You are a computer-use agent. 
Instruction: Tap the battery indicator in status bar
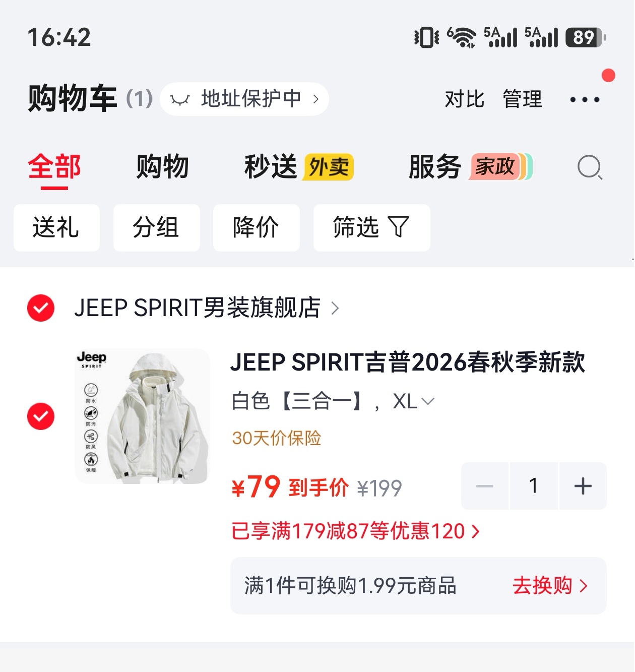(x=586, y=37)
